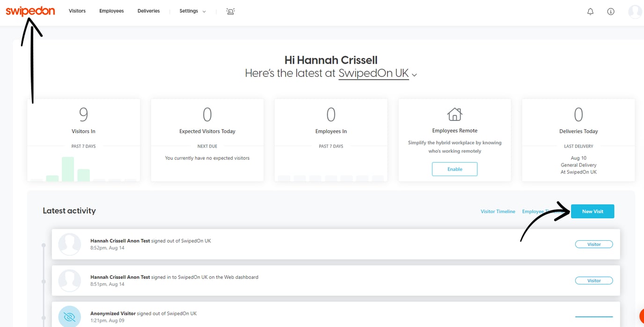The height and width of the screenshot is (327, 644).
Task: Expand the Settings dropdown menu
Action: (x=192, y=11)
